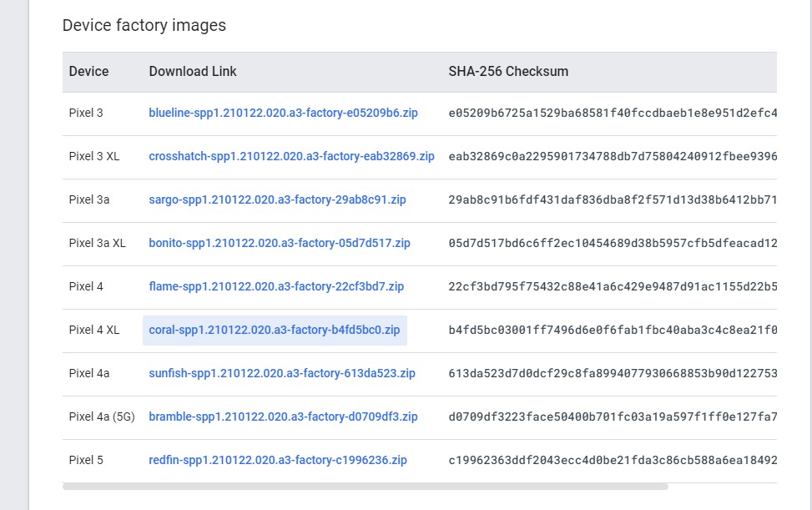This screenshot has width=812, height=510.
Task: Open the crosshatch factory zip link
Action: tap(291, 156)
